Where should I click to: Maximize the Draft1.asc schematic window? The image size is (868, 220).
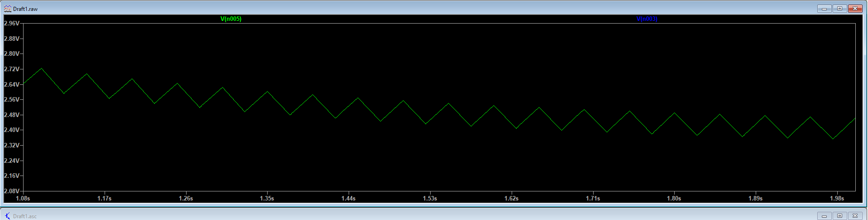click(x=839, y=216)
